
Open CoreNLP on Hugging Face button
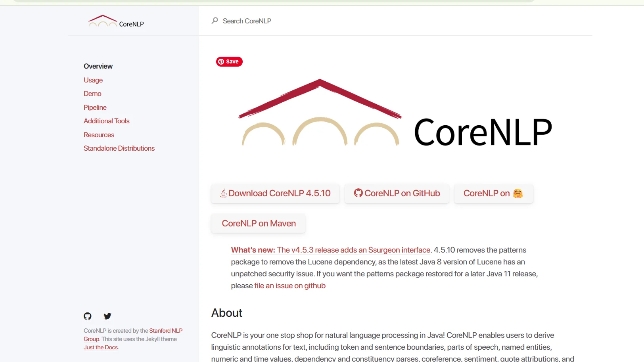(x=494, y=193)
